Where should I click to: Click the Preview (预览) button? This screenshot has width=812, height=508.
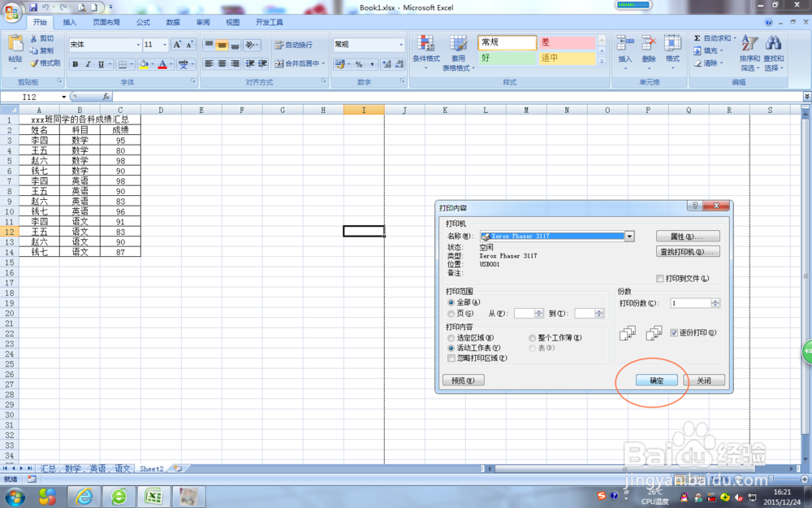pos(463,380)
